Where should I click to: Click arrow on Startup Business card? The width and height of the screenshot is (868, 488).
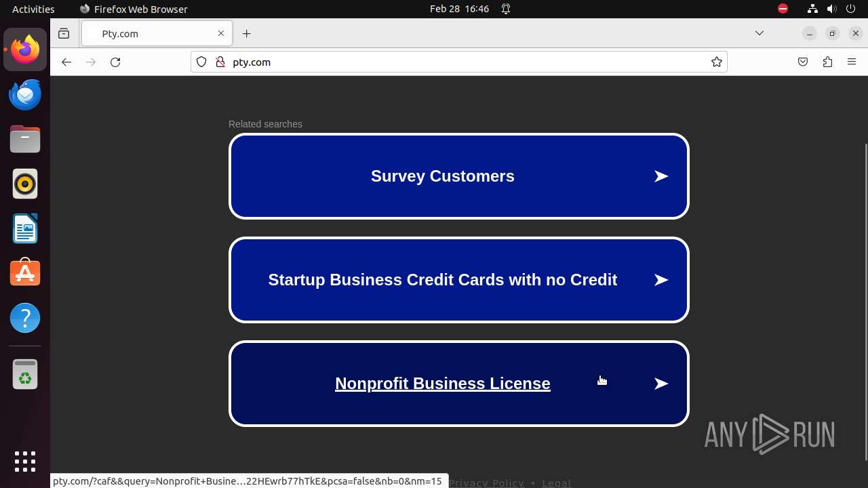coord(661,280)
